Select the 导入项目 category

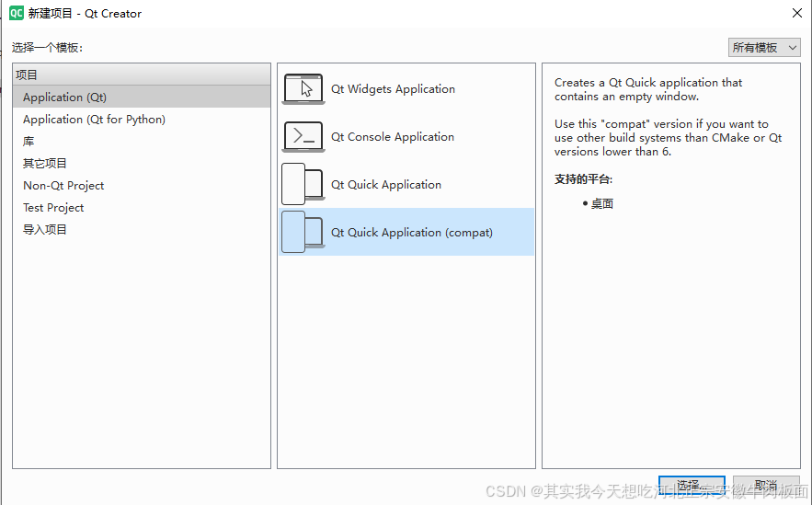click(x=142, y=229)
